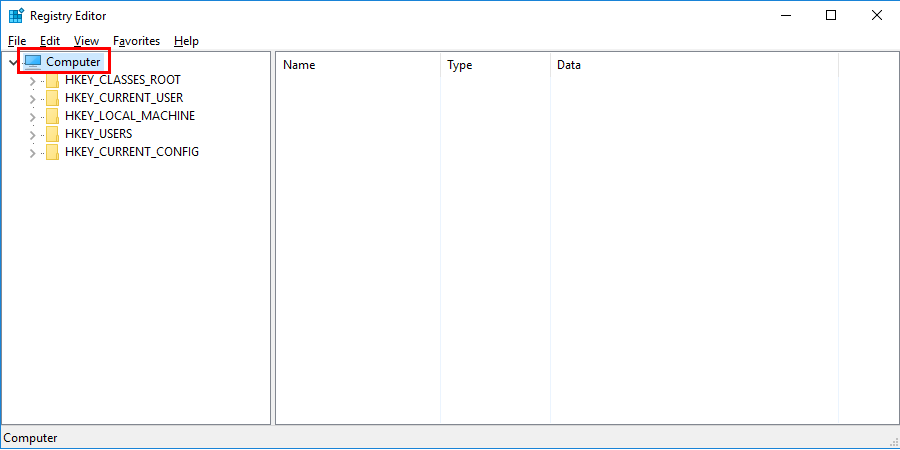The width and height of the screenshot is (900, 450).
Task: Click the HKEY_LOCAL_MACHINE folder icon
Action: (52, 116)
